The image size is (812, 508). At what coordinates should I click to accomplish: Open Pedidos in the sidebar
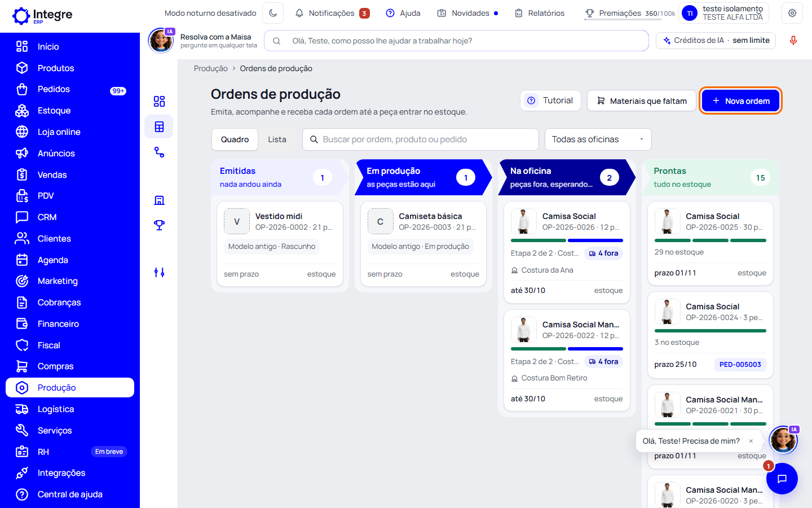(x=70, y=89)
